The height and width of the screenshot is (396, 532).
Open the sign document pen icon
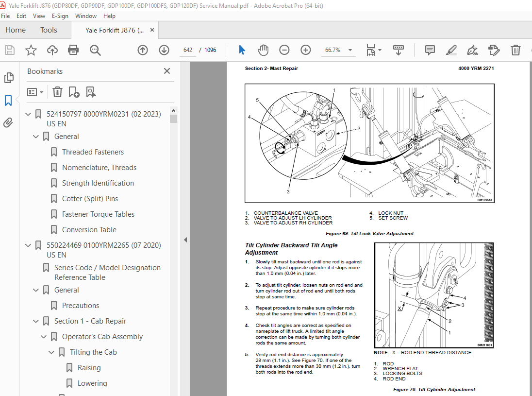point(472,50)
